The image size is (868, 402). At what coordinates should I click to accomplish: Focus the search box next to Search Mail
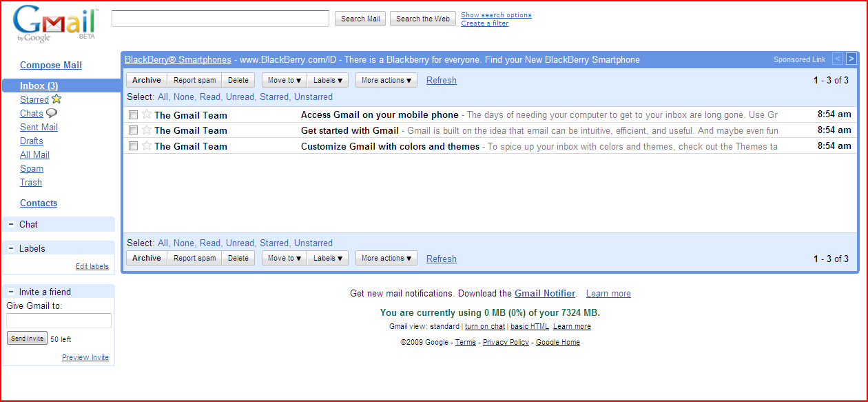[x=220, y=19]
